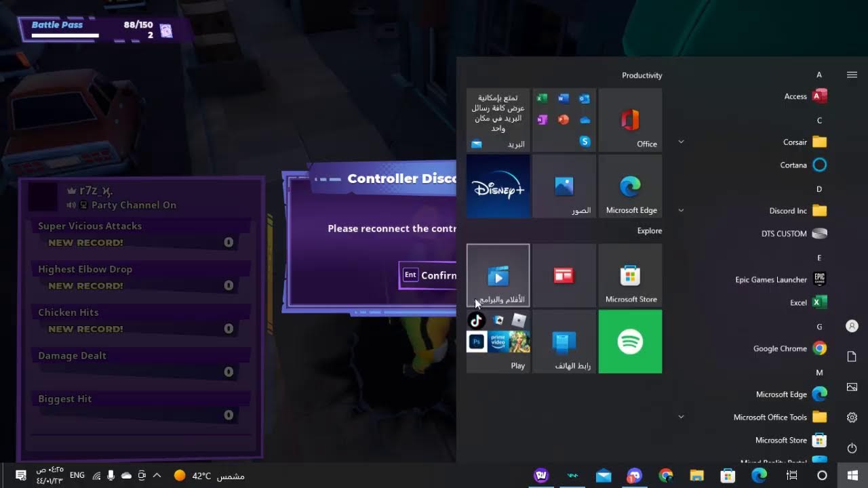
Task: Open the Wi-Fi network tray icon
Action: pos(96,475)
